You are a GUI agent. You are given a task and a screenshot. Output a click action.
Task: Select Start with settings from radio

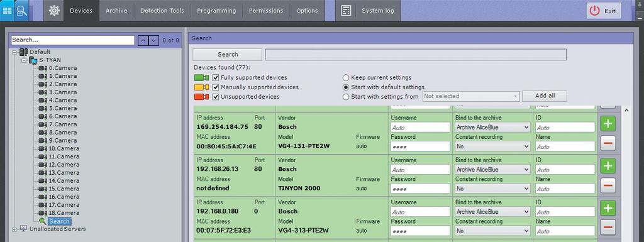click(346, 97)
